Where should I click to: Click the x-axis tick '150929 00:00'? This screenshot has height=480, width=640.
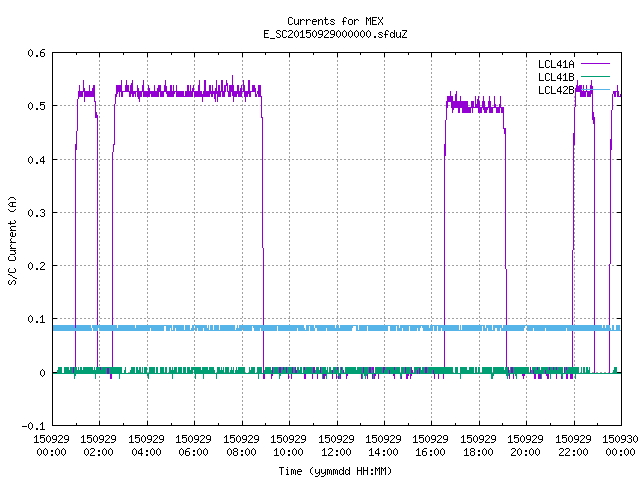(51, 445)
